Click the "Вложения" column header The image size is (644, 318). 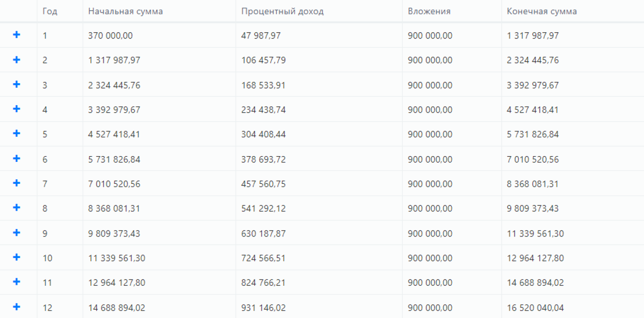429,12
